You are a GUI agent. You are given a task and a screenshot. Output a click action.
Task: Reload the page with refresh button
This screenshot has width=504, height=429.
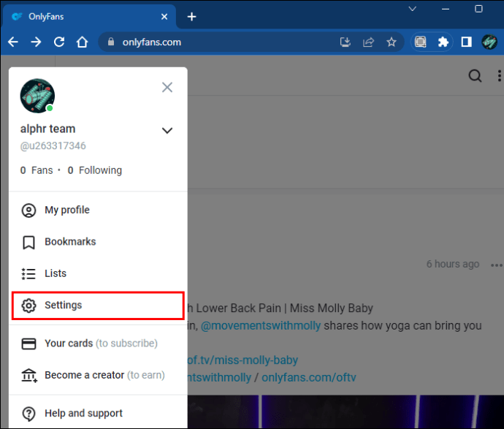click(59, 42)
